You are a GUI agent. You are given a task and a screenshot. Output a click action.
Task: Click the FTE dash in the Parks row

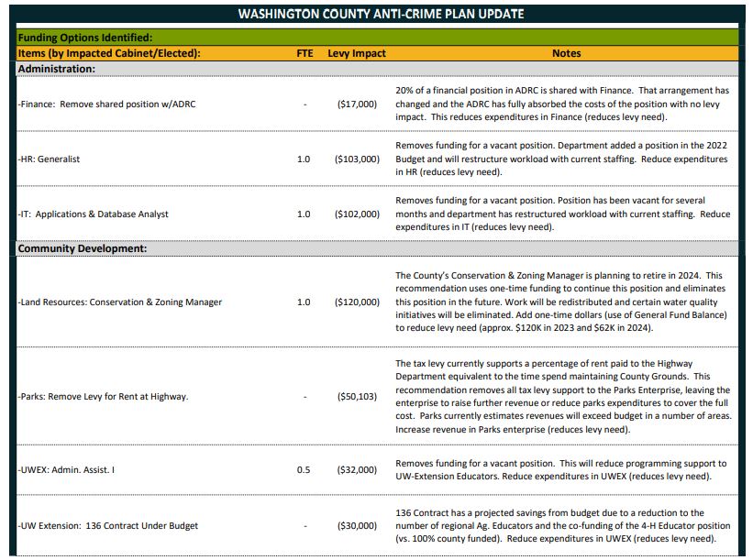(305, 396)
